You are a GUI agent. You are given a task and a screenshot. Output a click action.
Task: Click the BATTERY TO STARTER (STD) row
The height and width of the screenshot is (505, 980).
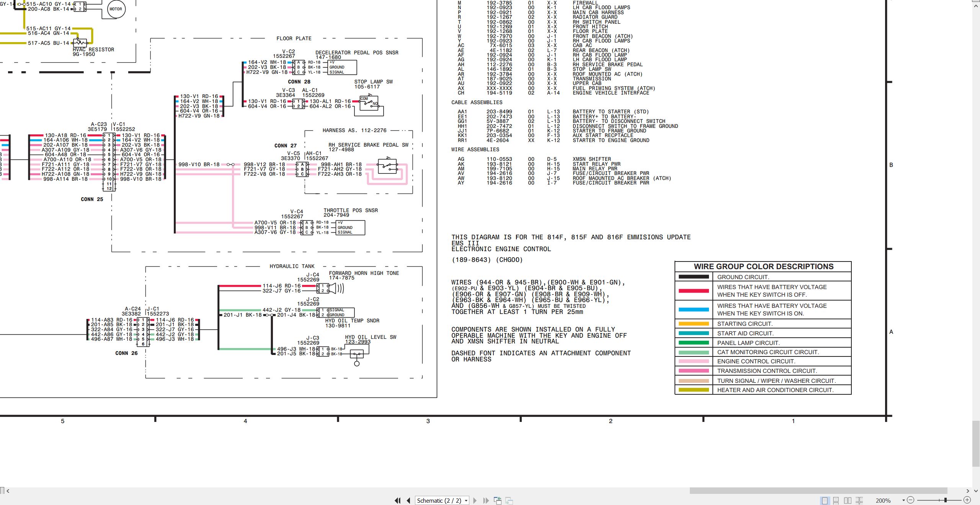click(x=553, y=112)
